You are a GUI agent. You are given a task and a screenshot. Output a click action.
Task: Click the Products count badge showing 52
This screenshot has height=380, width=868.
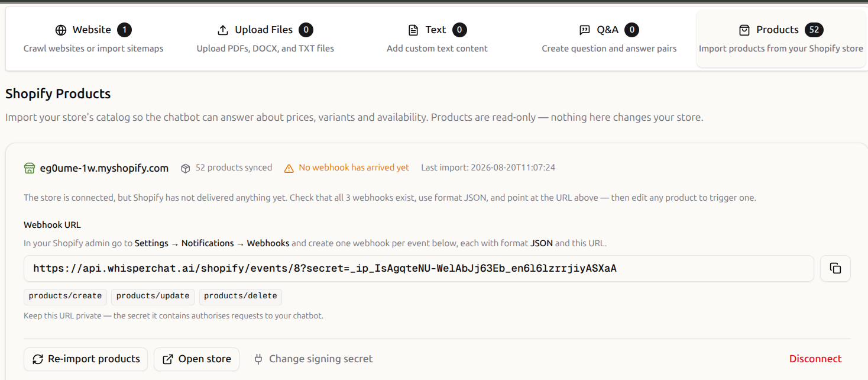pos(814,30)
